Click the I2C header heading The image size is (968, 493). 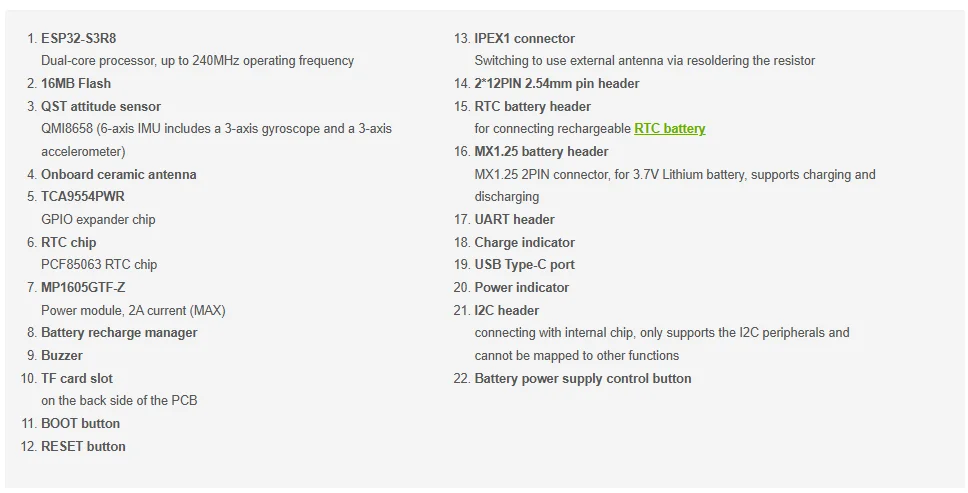[506, 310]
